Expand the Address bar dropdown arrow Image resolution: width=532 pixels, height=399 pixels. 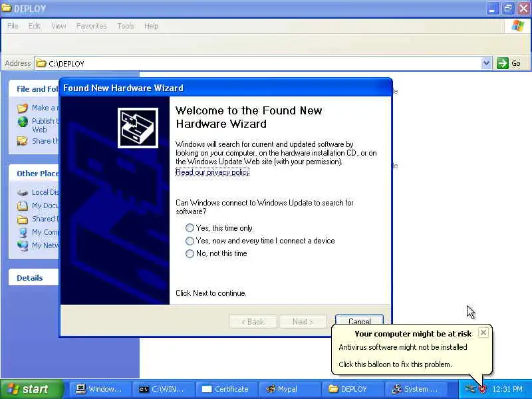point(486,63)
